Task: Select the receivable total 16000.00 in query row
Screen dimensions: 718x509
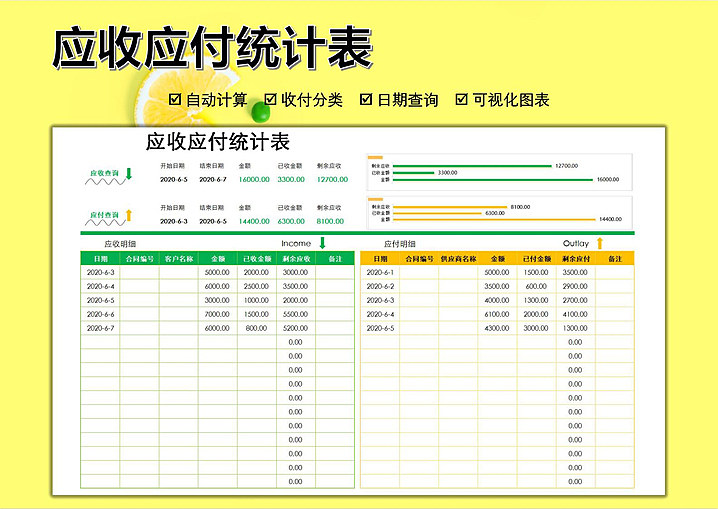Action: tap(254, 179)
